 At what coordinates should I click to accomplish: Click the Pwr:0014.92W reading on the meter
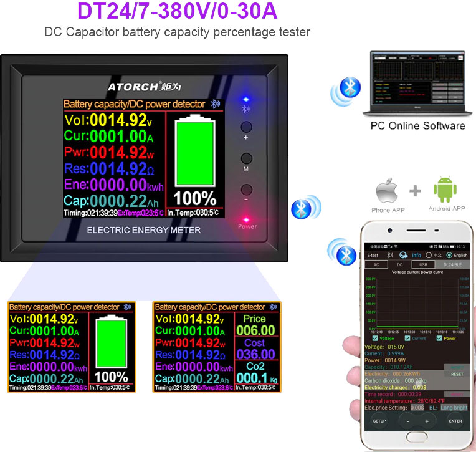[x=109, y=152]
